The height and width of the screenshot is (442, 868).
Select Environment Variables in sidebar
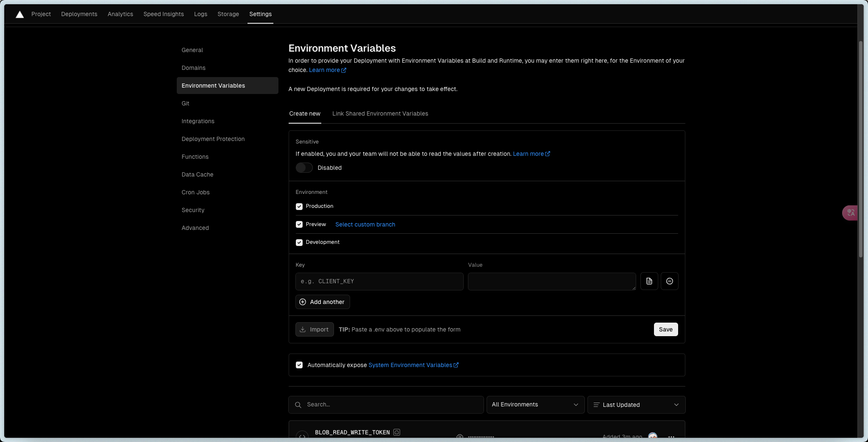pyautogui.click(x=228, y=86)
